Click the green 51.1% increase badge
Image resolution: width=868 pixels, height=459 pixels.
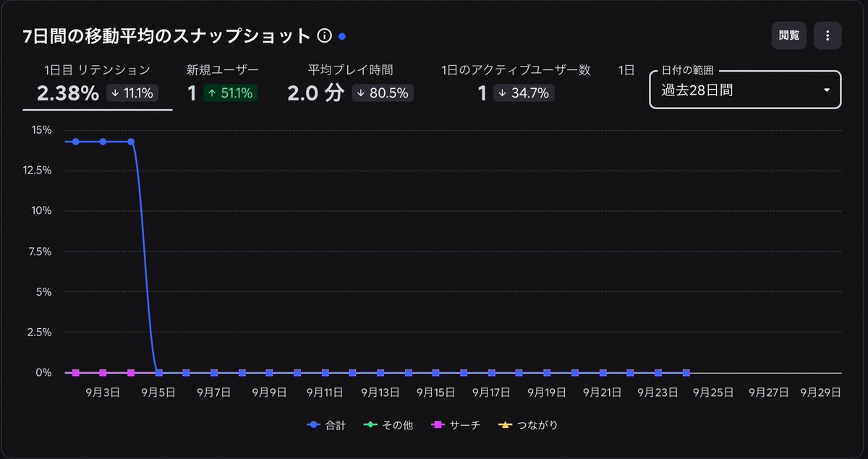pyautogui.click(x=231, y=93)
